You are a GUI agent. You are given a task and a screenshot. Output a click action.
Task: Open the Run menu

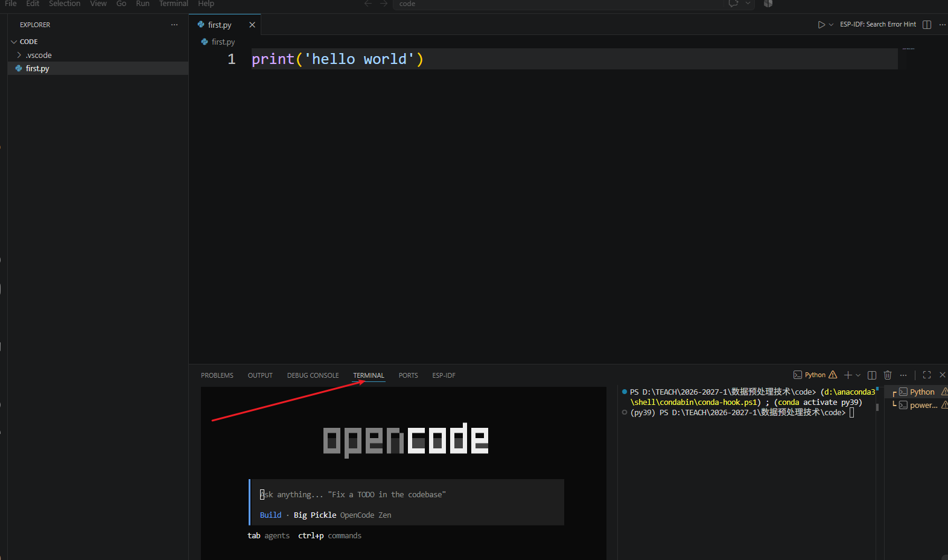[142, 4]
